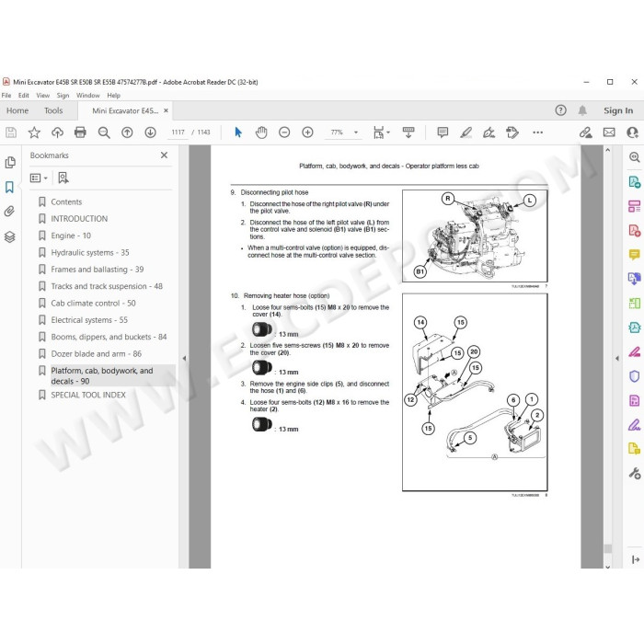Show Layers panel icon
This screenshot has height=644, width=644.
tap(10, 236)
